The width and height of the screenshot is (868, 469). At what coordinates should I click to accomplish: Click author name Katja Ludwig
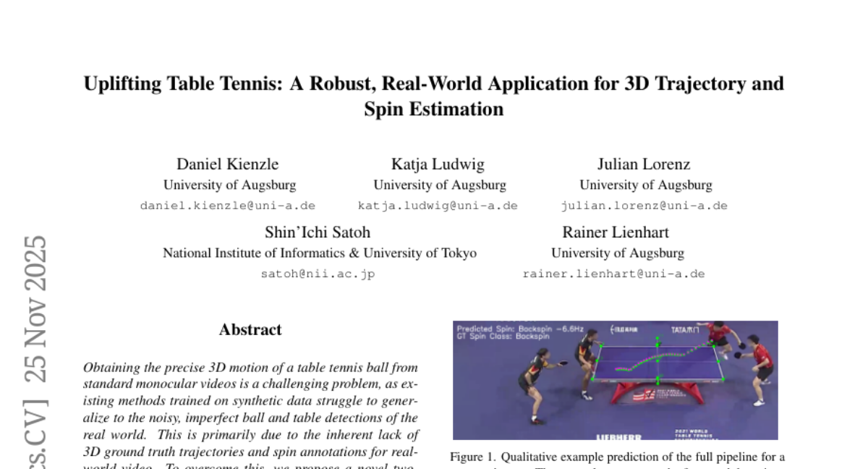[438, 164]
